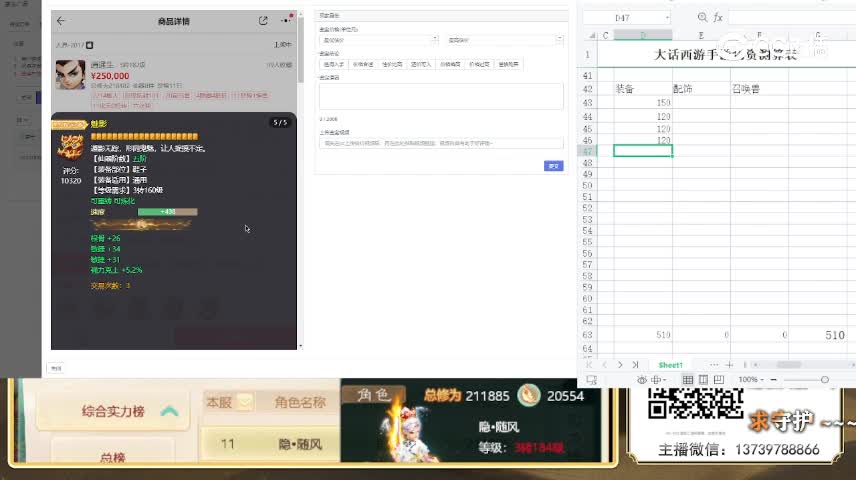Select column D header
Viewport: 856px width, 480px height.
[643, 35]
